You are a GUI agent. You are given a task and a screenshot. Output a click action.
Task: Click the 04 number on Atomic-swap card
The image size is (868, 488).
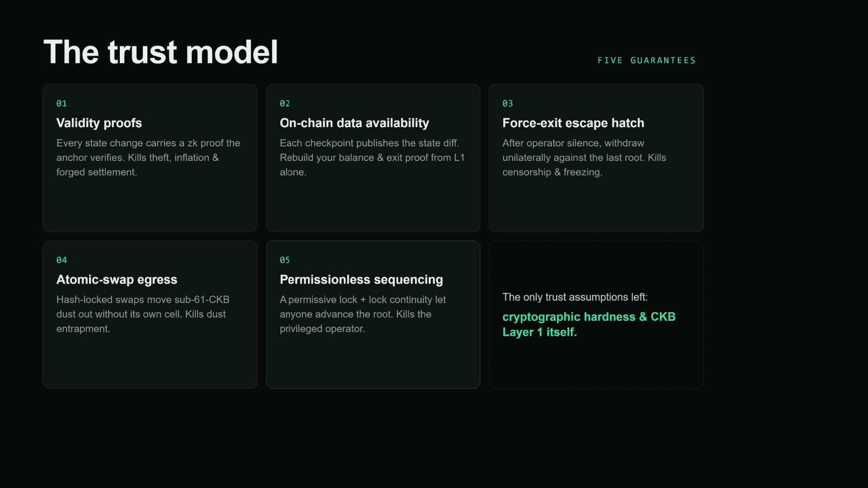click(61, 260)
